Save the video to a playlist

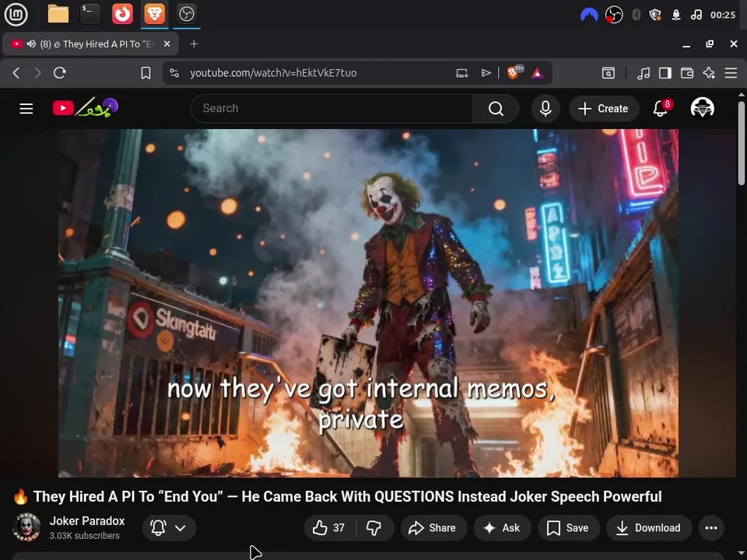[568, 527]
